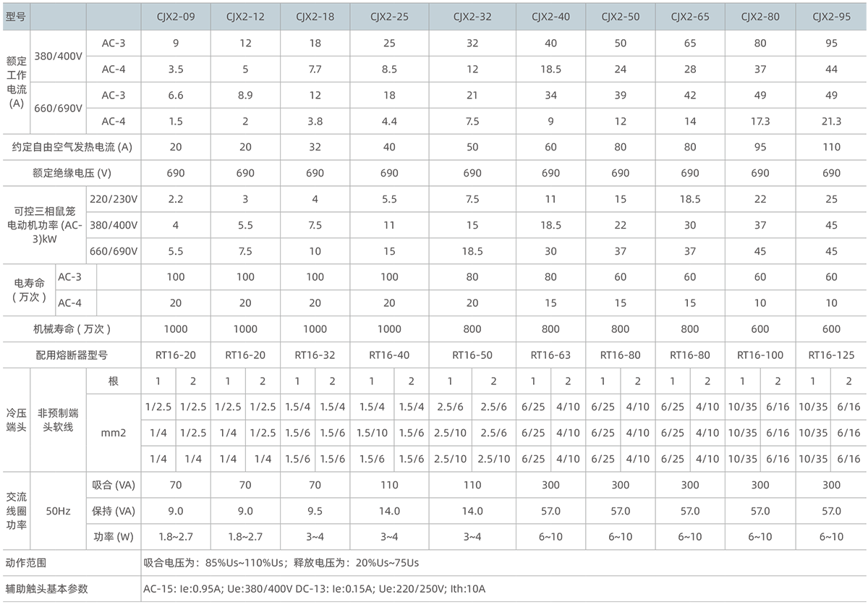Click the CJX2-65 header cell
The image size is (868, 605).
689,14
